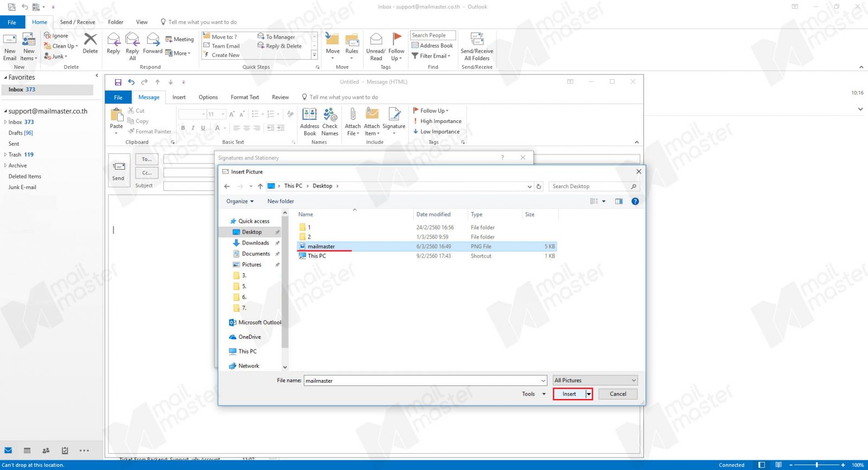Click the Attach Item icon
868x470 pixels.
coord(372,114)
